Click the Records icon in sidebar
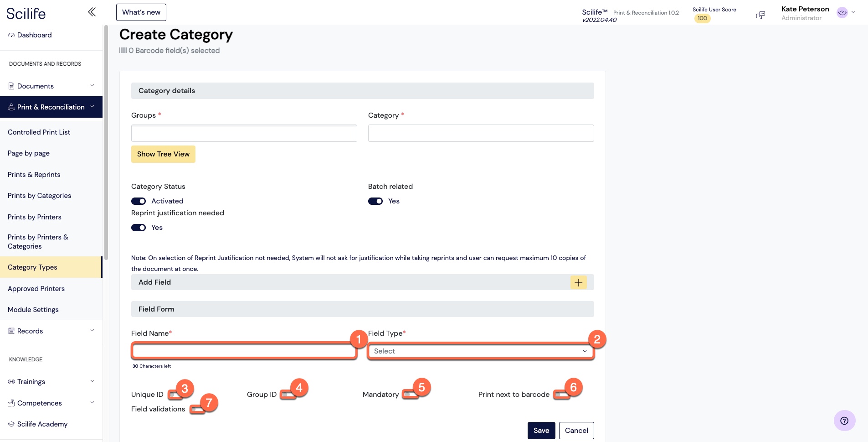The height and width of the screenshot is (442, 868). 11,331
